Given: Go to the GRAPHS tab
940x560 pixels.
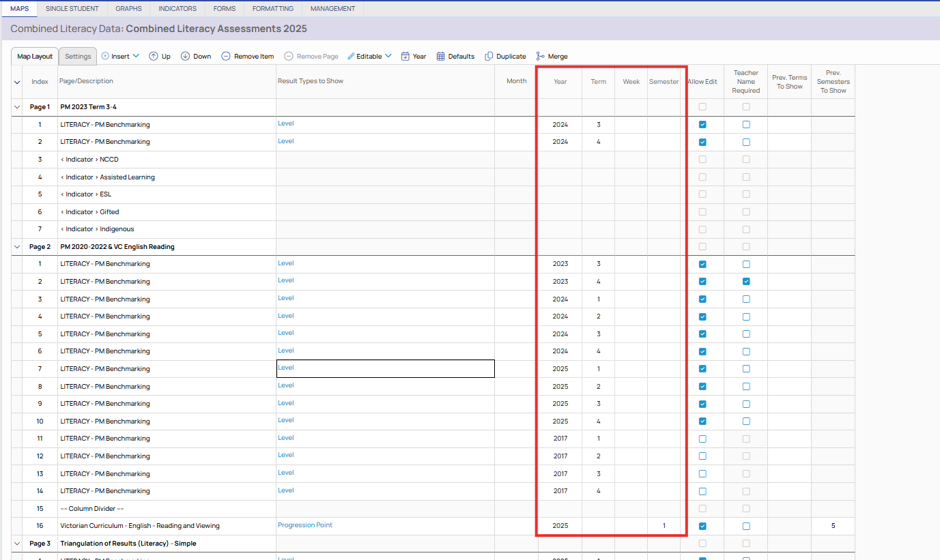Looking at the screenshot, I should coord(129,9).
